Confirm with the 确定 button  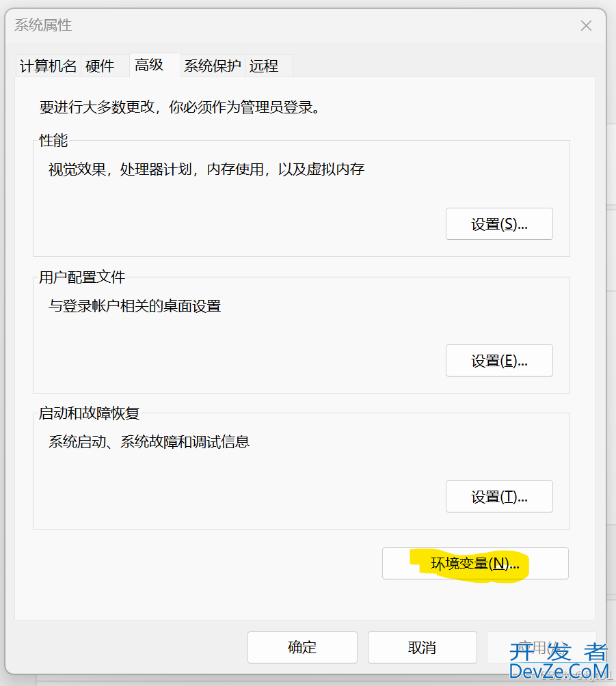click(x=302, y=648)
